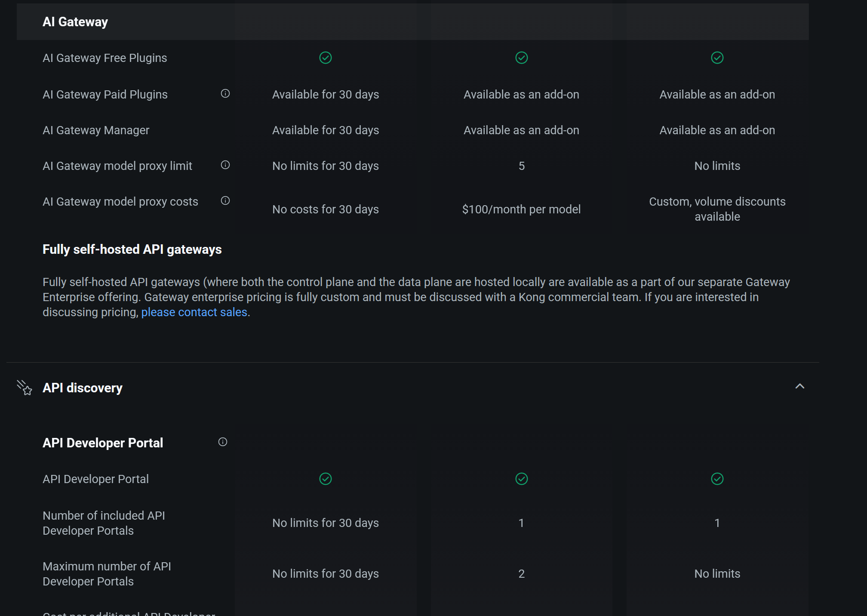Image resolution: width=867 pixels, height=616 pixels.
Task: Click the Fully self-hosted API gateways heading
Action: click(132, 249)
